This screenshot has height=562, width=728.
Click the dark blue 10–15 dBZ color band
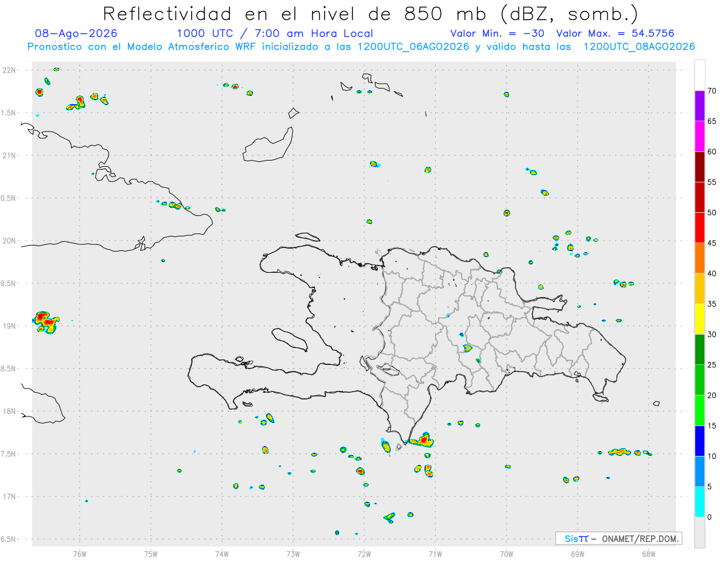pos(699,441)
